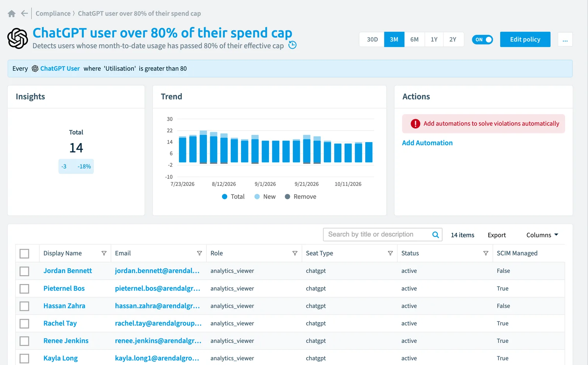Toggle the policy ON switch

pyautogui.click(x=482, y=40)
